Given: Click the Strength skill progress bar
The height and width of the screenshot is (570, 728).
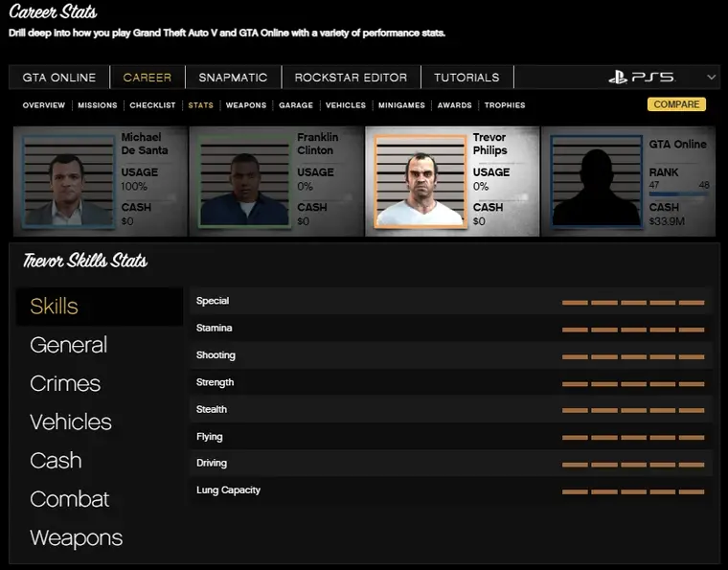Looking at the screenshot, I should pos(633,384).
